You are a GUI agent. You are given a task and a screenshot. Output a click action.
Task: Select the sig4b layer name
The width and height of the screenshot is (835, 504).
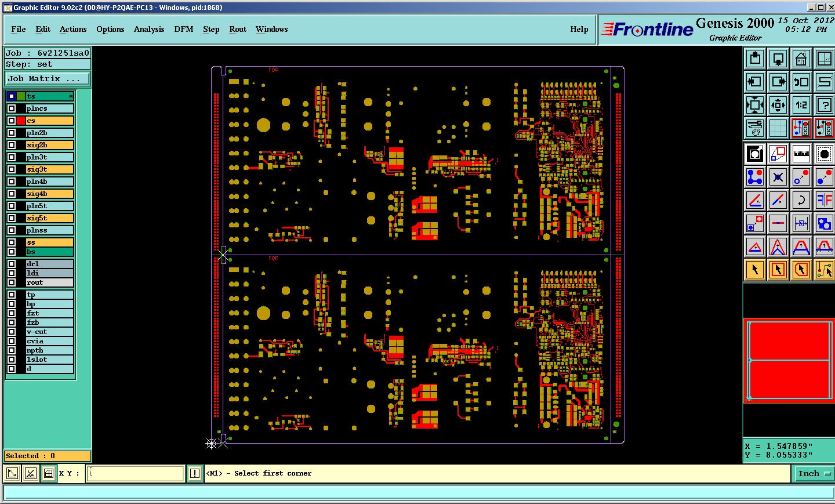tap(50, 194)
